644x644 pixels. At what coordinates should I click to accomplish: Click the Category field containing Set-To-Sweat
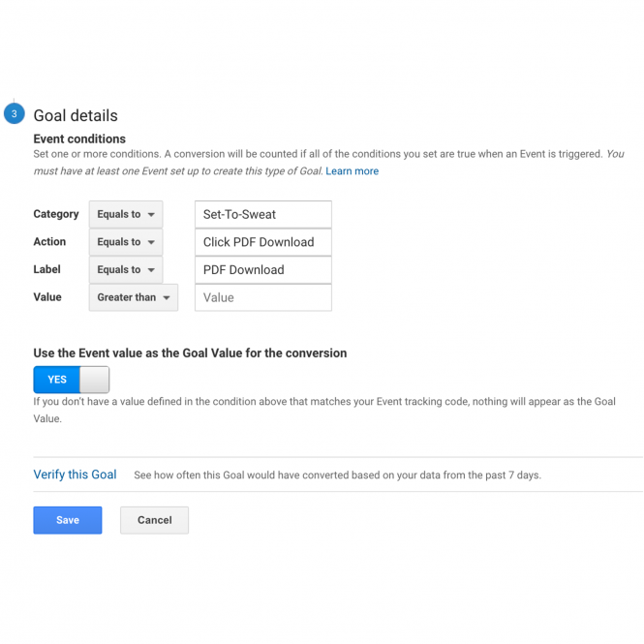(x=263, y=214)
